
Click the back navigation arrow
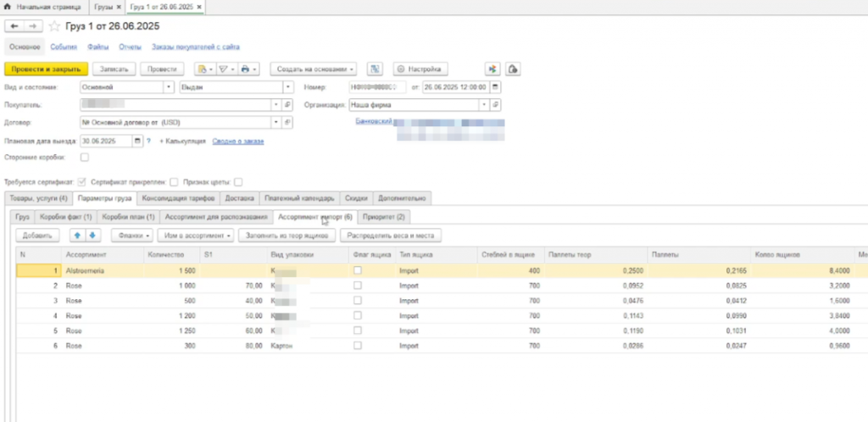point(14,27)
